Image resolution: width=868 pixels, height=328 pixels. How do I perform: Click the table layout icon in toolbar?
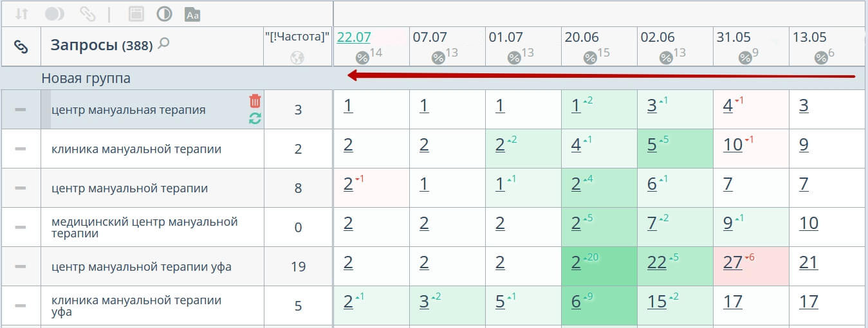(x=136, y=14)
